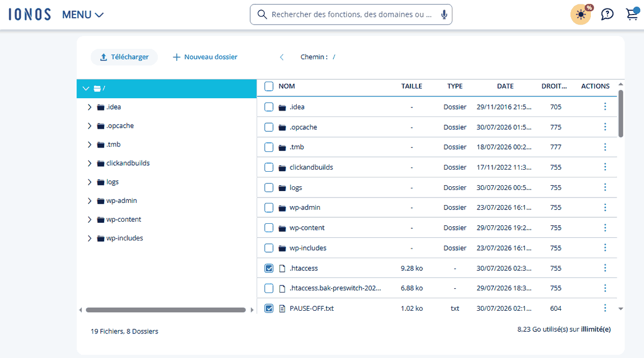Sort by TYPE column header
The image size is (644, 358).
pyautogui.click(x=455, y=86)
